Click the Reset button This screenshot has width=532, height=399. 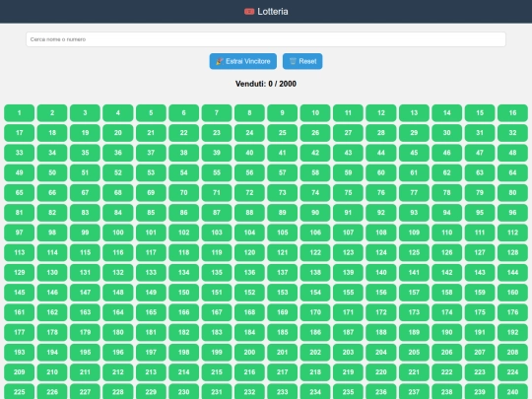[302, 61]
